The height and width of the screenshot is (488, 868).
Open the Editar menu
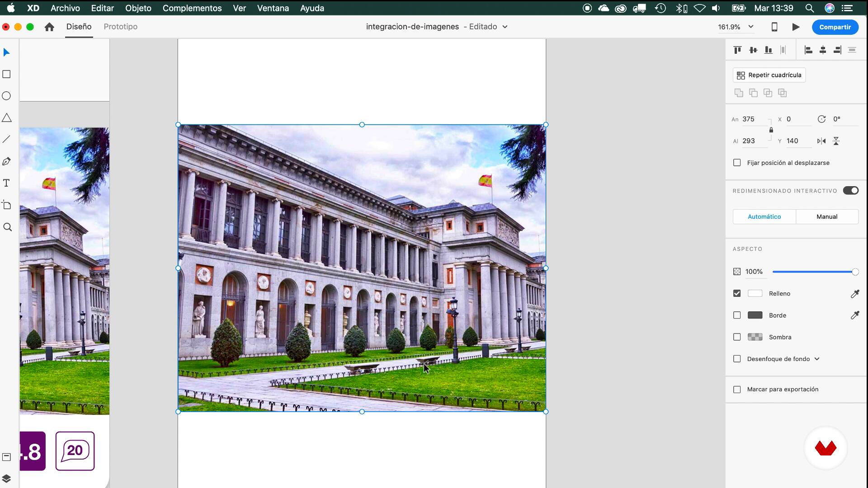pyautogui.click(x=102, y=8)
